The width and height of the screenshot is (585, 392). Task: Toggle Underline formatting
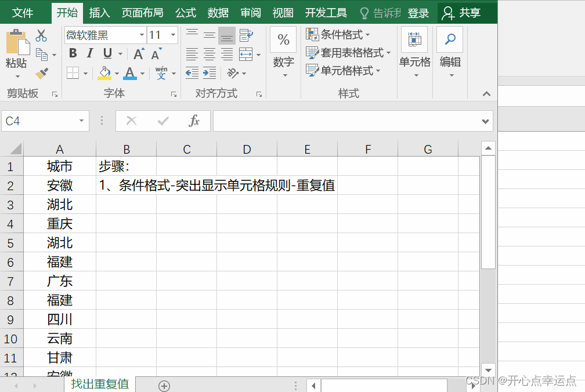(x=107, y=53)
